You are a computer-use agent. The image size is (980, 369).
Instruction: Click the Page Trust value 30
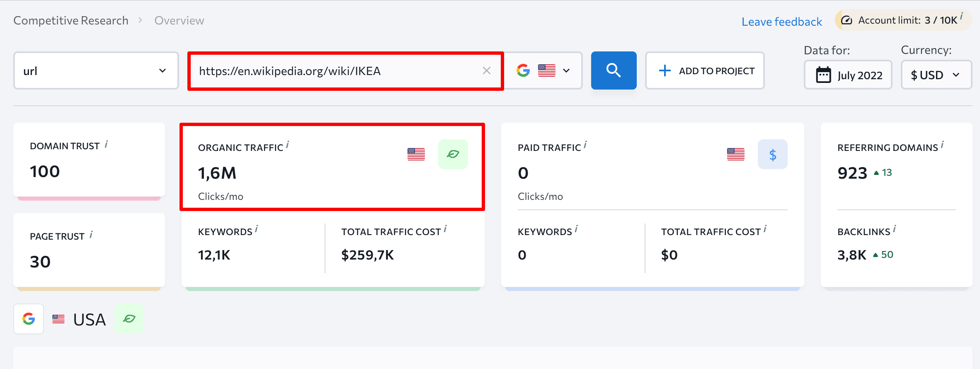[x=40, y=262]
